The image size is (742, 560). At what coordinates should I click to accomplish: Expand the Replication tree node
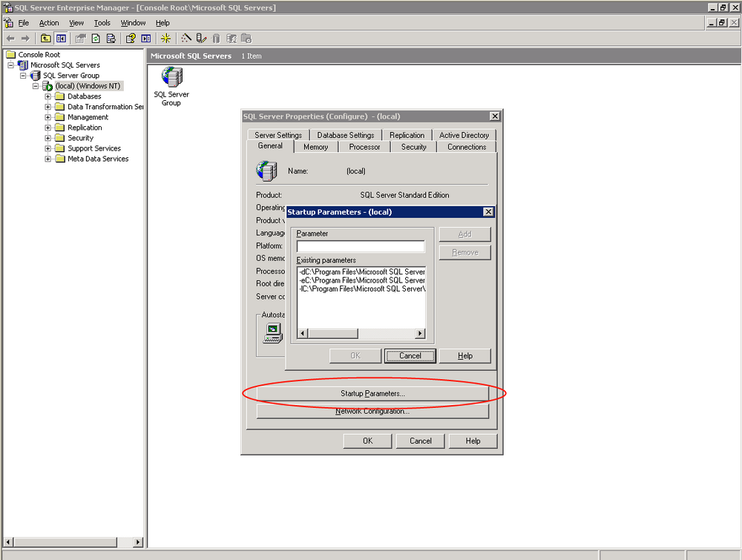tap(47, 128)
